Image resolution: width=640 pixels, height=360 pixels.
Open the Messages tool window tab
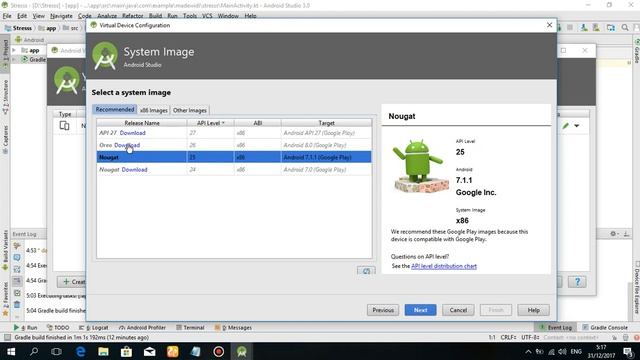click(233, 327)
